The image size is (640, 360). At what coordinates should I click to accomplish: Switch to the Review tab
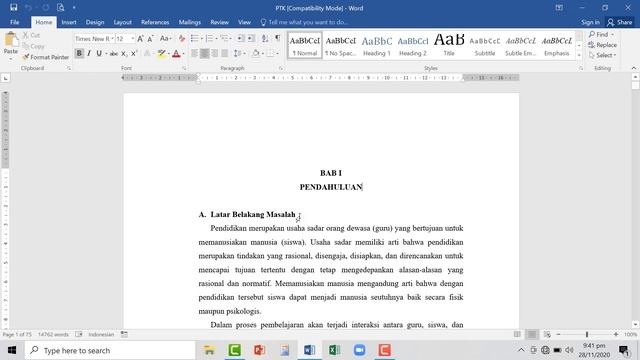(220, 22)
